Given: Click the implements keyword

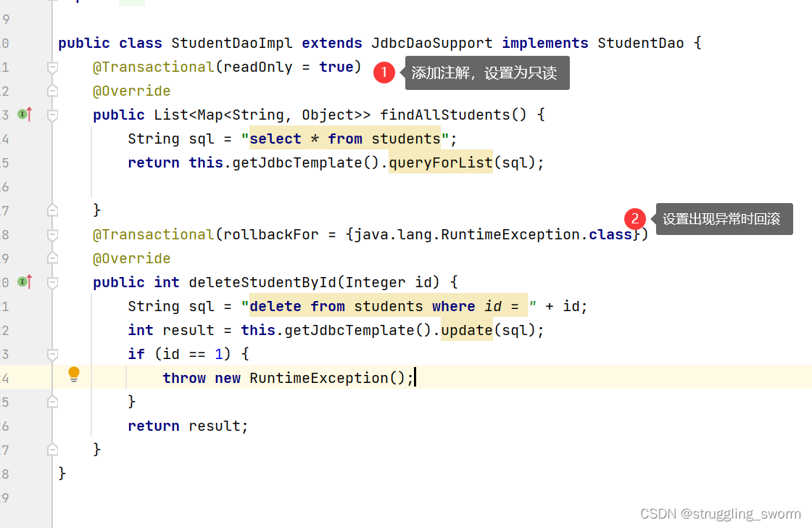Looking at the screenshot, I should 544,43.
